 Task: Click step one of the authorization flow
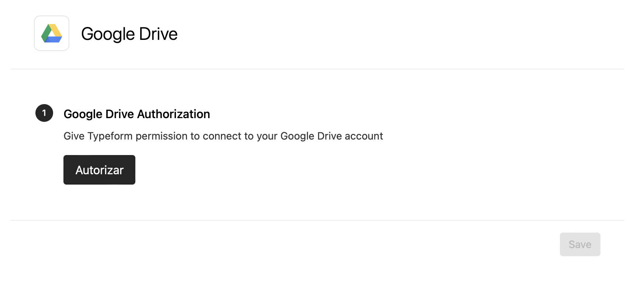click(44, 113)
